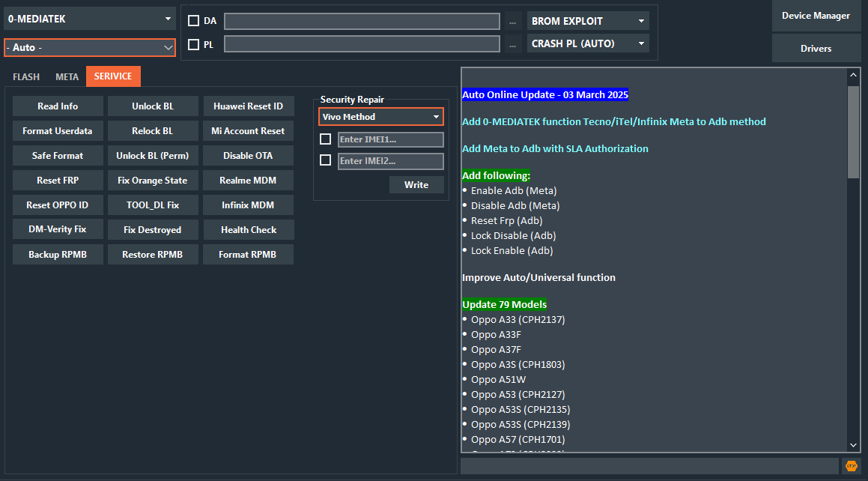The height and width of the screenshot is (481, 868).
Task: Browse for PL file with ellipsis button
Action: click(x=512, y=44)
